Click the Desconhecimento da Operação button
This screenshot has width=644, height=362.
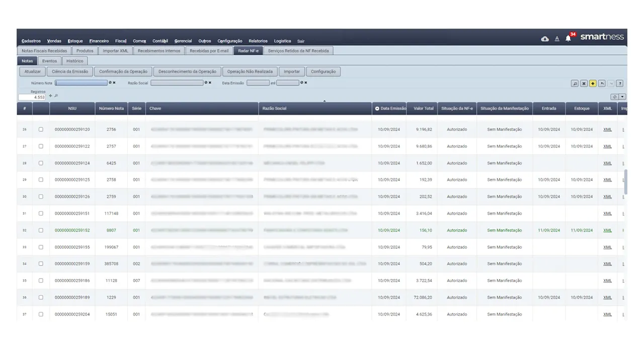[187, 72]
